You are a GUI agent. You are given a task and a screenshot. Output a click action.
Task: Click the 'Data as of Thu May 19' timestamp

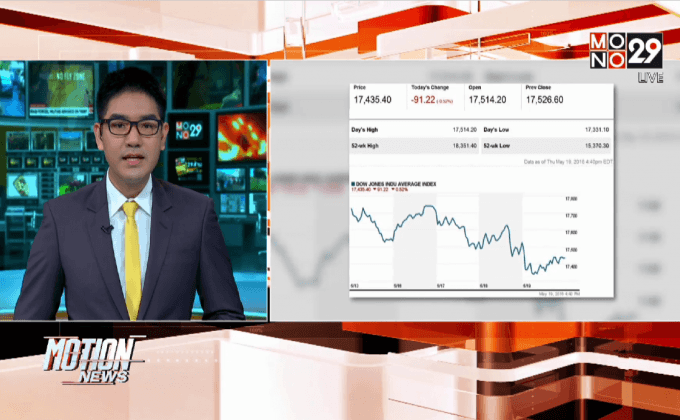click(568, 162)
